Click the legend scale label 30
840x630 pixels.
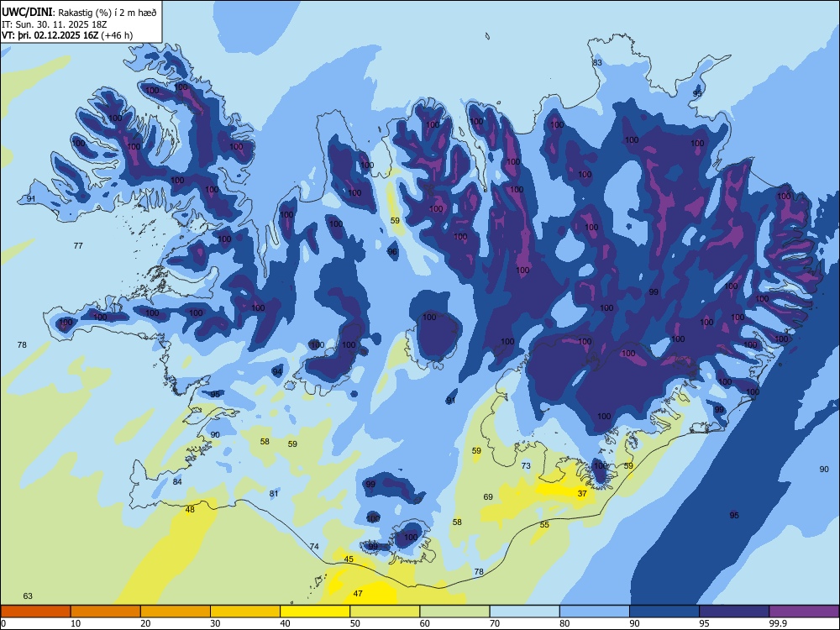[x=215, y=623]
